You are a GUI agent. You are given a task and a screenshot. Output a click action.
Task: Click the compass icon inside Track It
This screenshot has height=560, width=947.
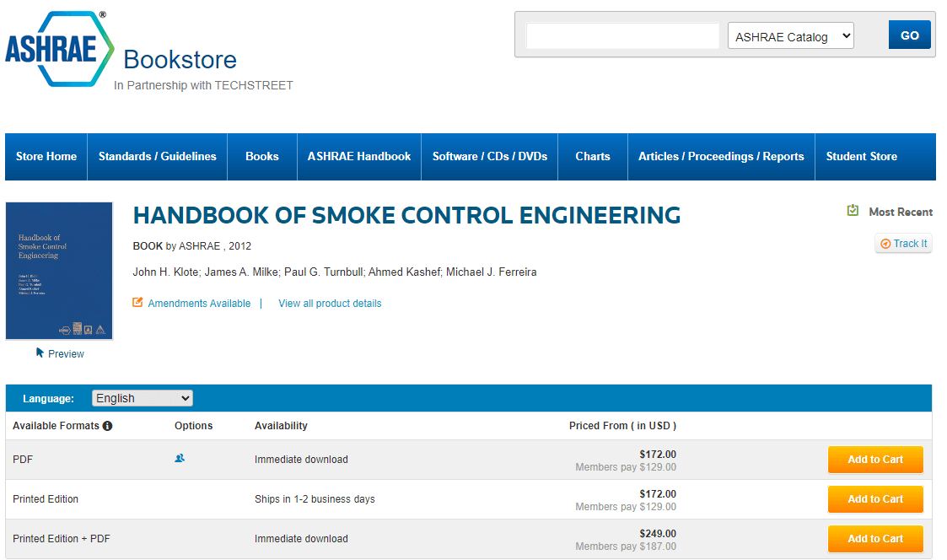point(887,243)
